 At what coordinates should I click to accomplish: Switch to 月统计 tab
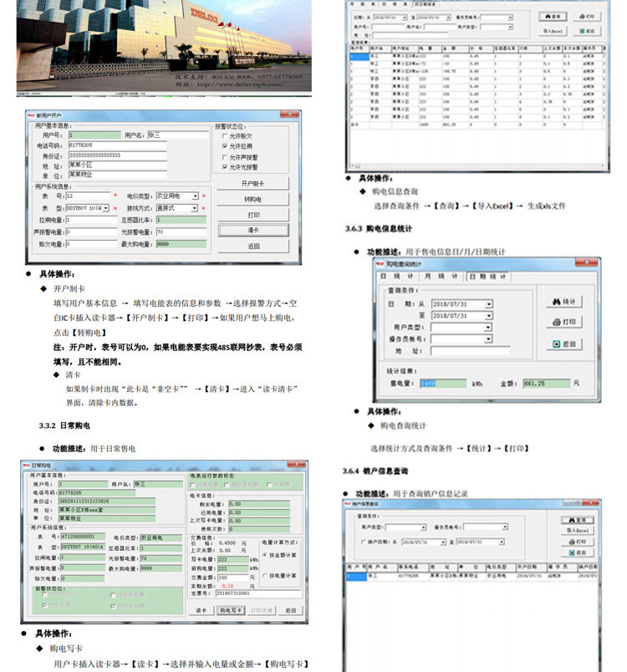click(x=441, y=277)
